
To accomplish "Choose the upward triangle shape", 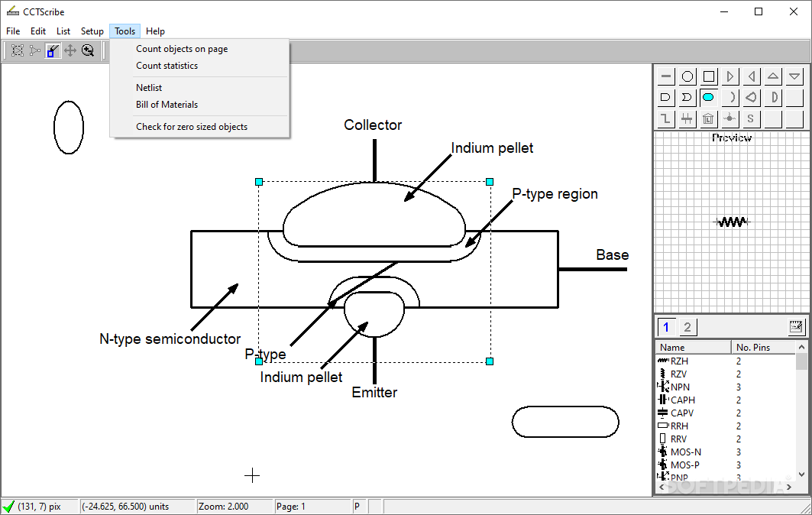I will [x=772, y=76].
